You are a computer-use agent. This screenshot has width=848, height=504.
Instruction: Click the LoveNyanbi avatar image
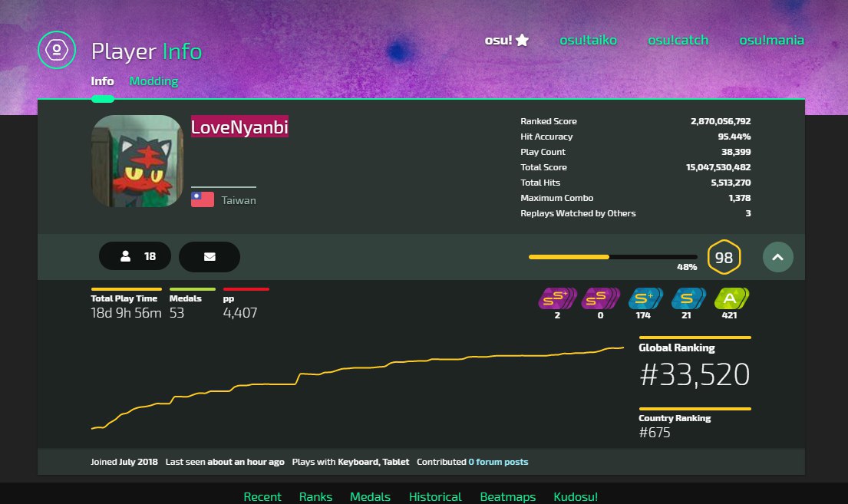pyautogui.click(x=137, y=160)
